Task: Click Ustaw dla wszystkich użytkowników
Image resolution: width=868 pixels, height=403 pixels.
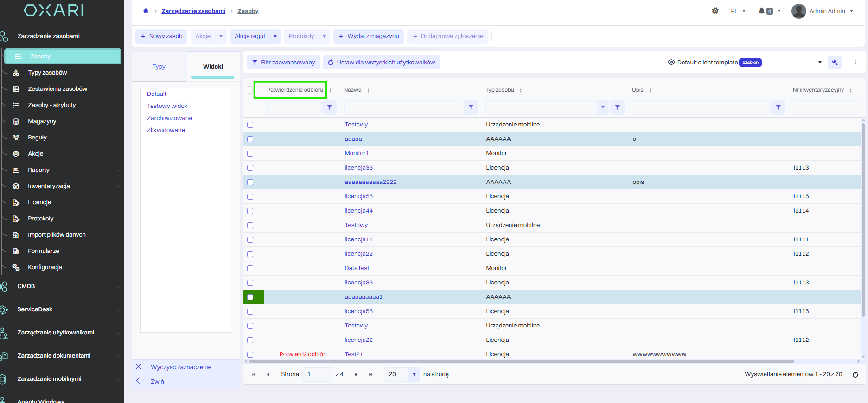Action: pos(382,62)
